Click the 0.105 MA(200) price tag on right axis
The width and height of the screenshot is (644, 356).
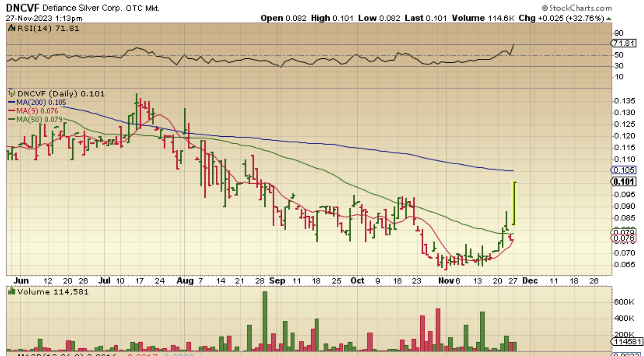pyautogui.click(x=623, y=170)
